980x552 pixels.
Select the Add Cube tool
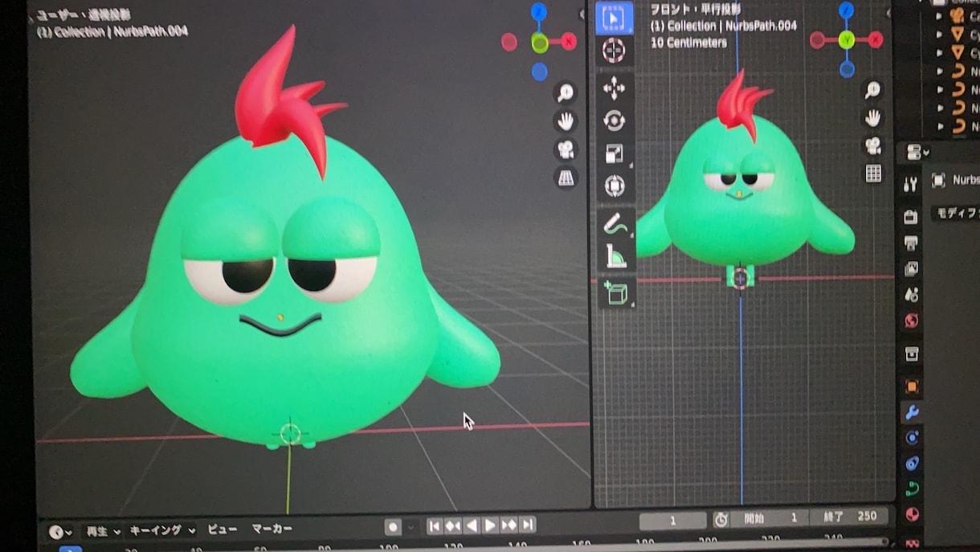pyautogui.click(x=617, y=293)
